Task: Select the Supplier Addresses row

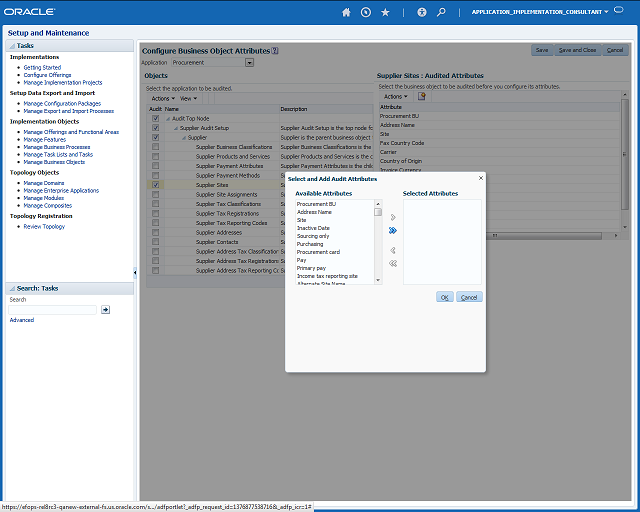Action: pyautogui.click(x=219, y=232)
